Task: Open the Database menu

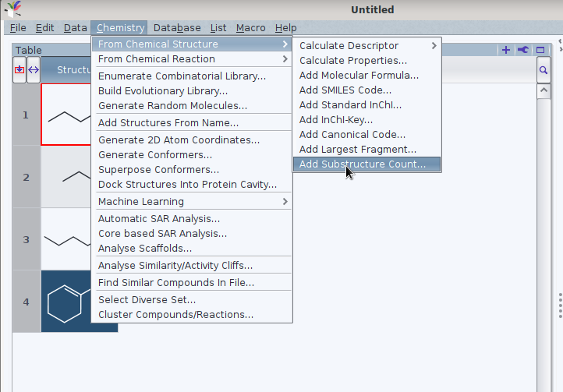Action: point(177,28)
